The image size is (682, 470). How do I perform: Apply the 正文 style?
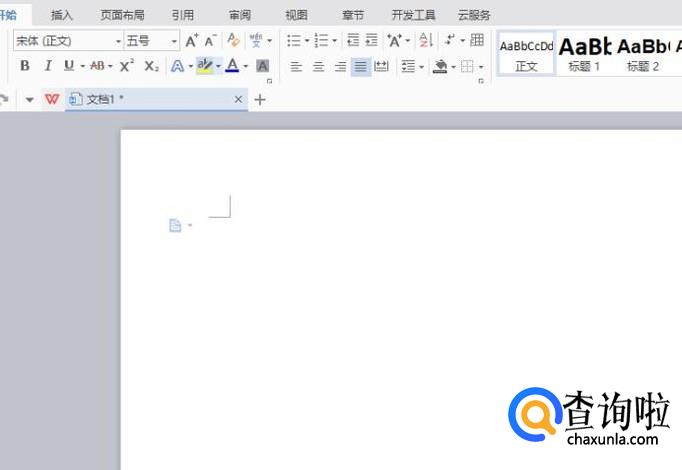point(526,53)
